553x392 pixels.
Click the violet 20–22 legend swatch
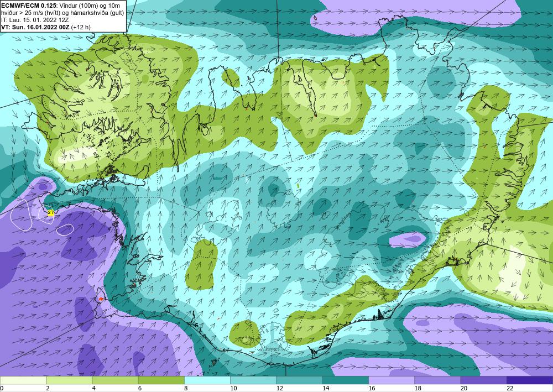point(484,380)
